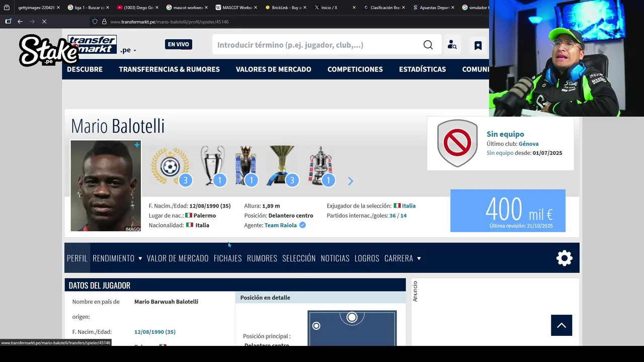
Task: Show more trophies with the right arrow
Action: (351, 181)
